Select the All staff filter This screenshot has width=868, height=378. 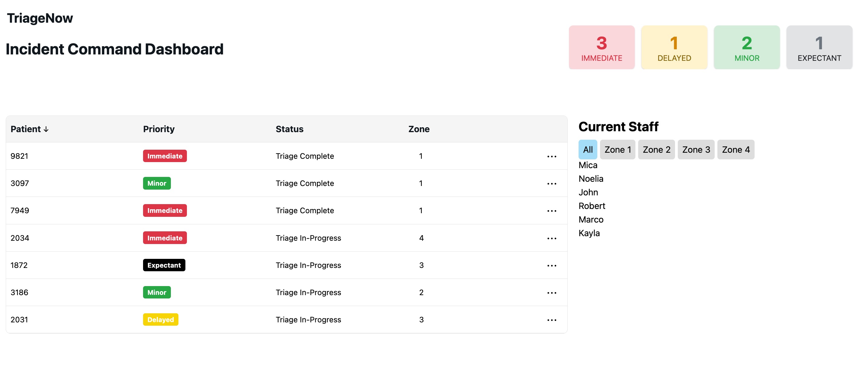click(x=588, y=150)
